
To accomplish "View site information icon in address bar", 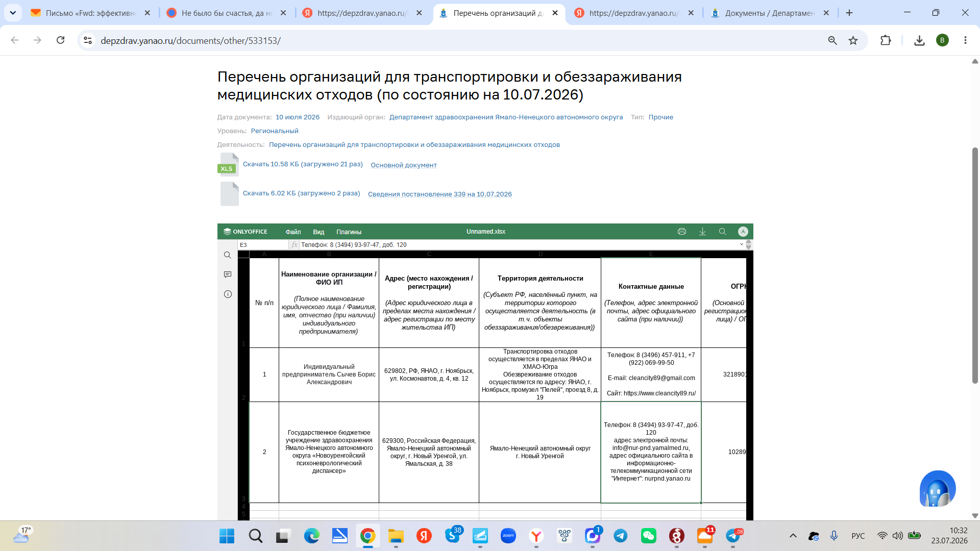I will [x=88, y=40].
